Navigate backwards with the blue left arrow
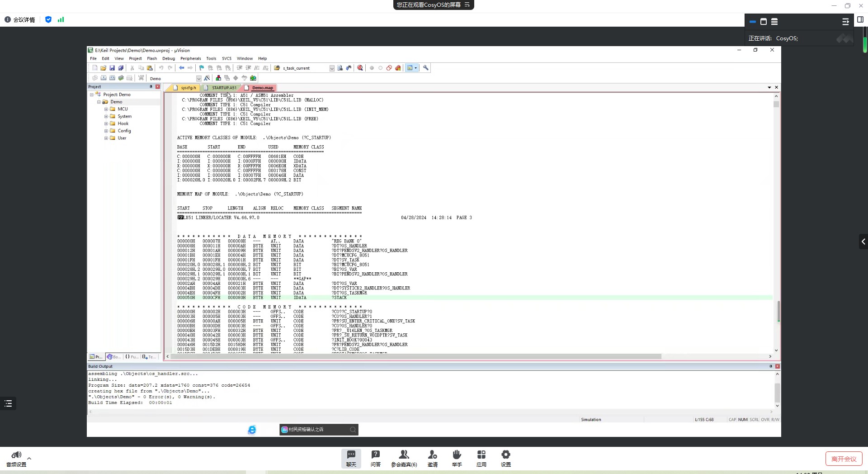Image resolution: width=868 pixels, height=474 pixels. 181,68
